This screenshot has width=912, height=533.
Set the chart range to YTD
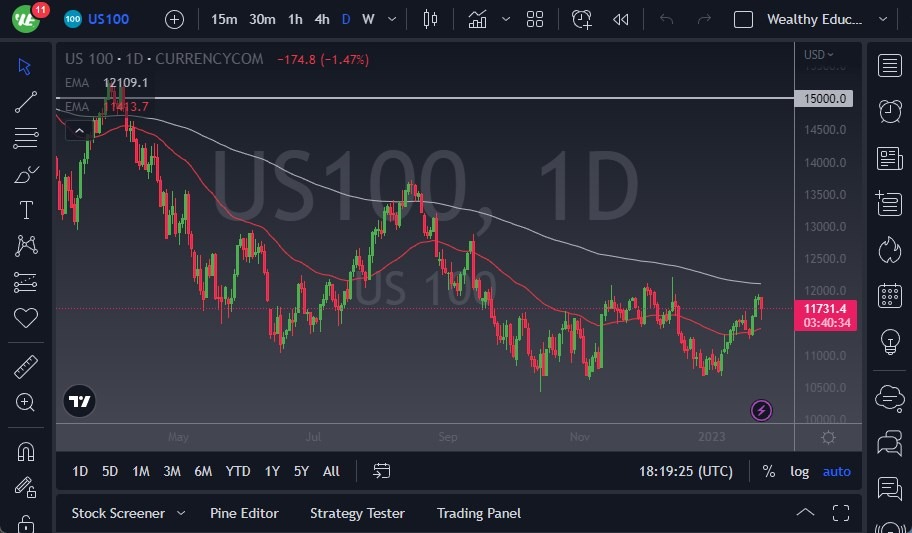pos(238,471)
